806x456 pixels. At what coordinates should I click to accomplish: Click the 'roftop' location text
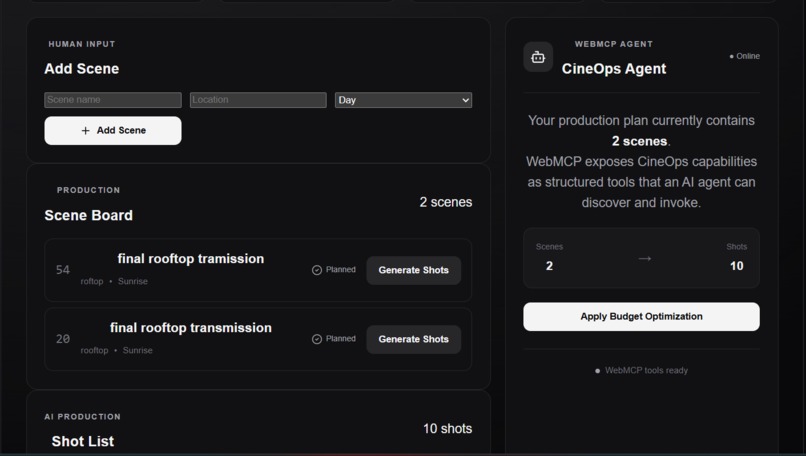coord(91,281)
